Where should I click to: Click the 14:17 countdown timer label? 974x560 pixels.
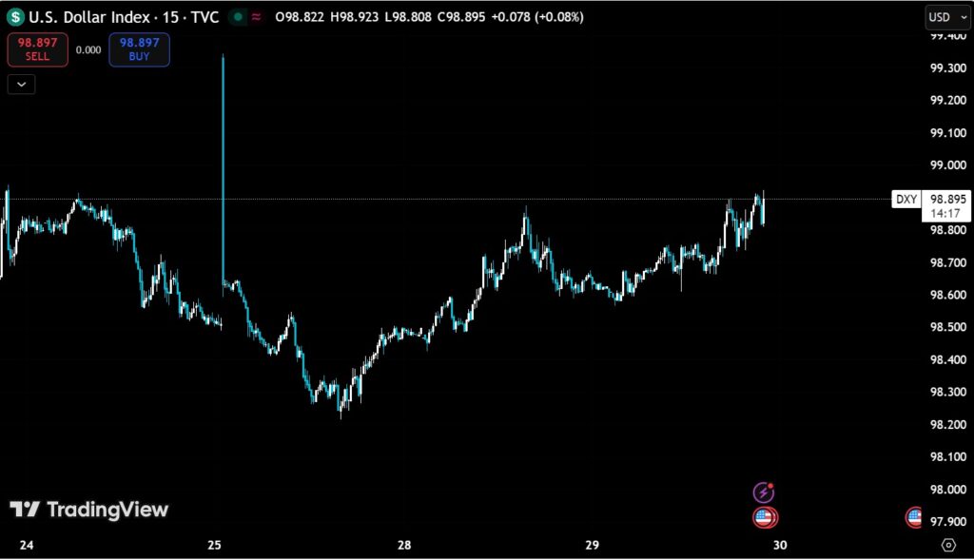tap(945, 214)
